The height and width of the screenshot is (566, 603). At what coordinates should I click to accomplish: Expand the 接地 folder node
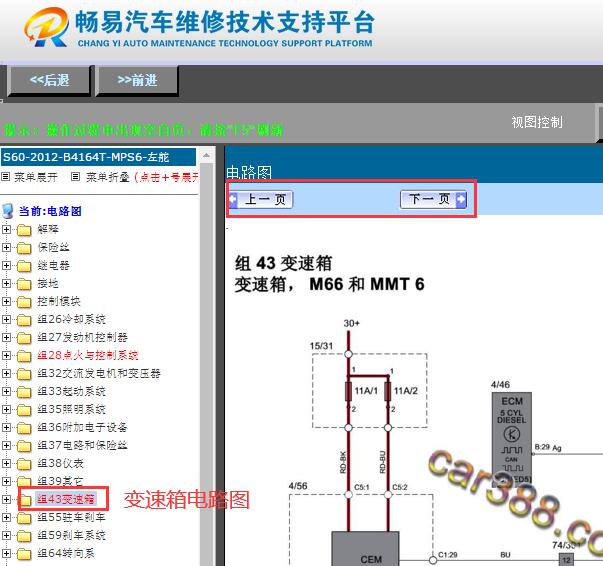6,283
